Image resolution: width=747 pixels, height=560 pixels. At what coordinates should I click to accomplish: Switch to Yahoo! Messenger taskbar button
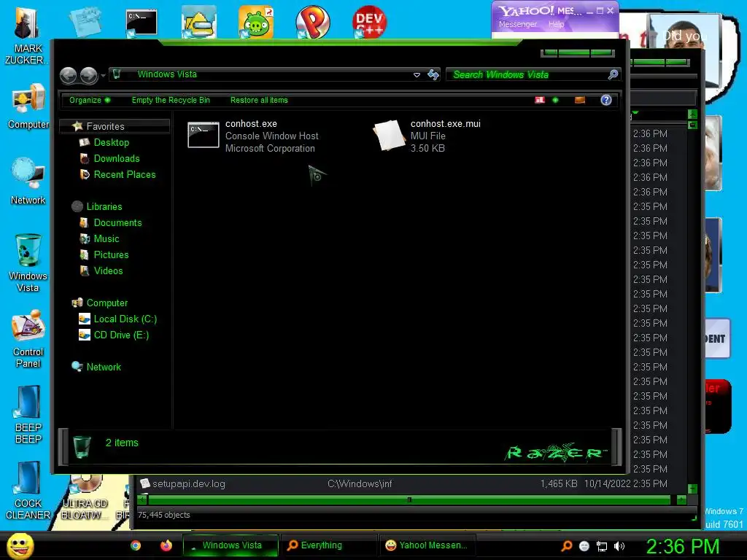pos(427,545)
